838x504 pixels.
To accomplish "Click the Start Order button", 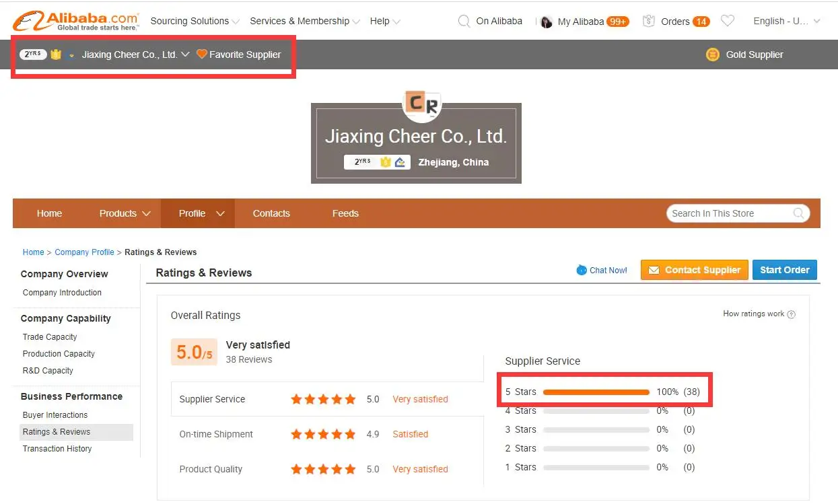I will pyautogui.click(x=785, y=270).
